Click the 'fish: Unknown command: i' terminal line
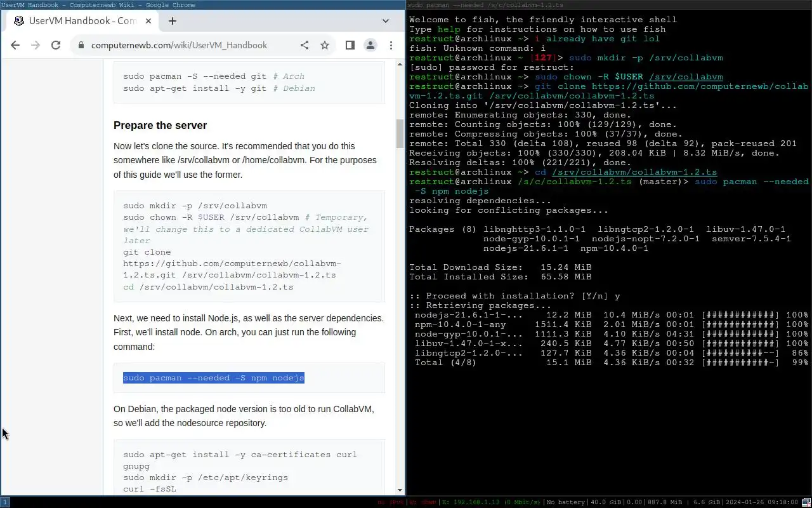 [x=477, y=48]
